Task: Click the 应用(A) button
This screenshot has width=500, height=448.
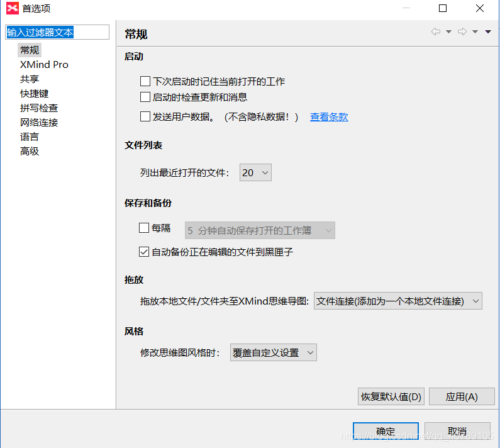Action: pyautogui.click(x=462, y=396)
